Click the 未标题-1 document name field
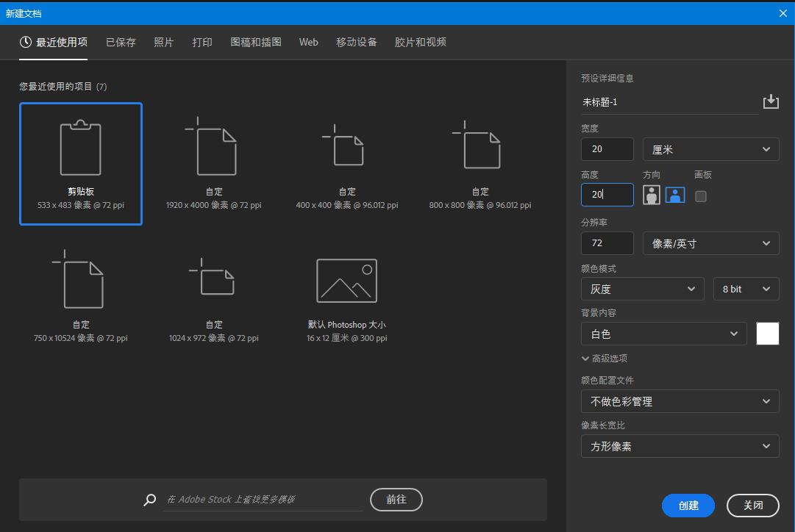Screen dimensions: 795x532 (x=662, y=102)
